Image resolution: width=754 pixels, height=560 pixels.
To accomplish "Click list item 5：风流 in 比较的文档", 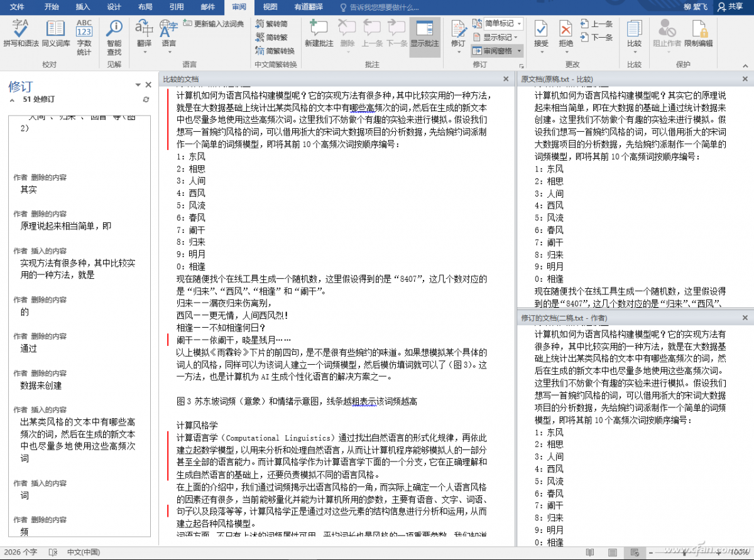I will point(191,205).
